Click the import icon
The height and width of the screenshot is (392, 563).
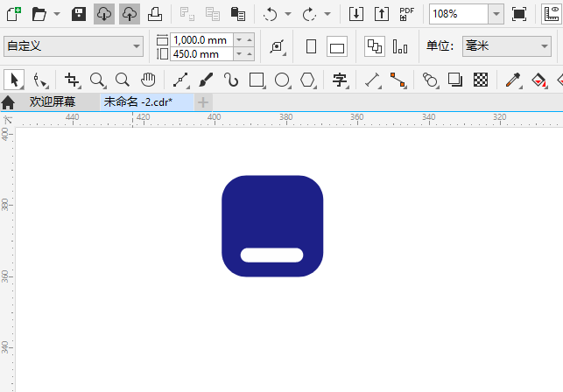click(356, 14)
